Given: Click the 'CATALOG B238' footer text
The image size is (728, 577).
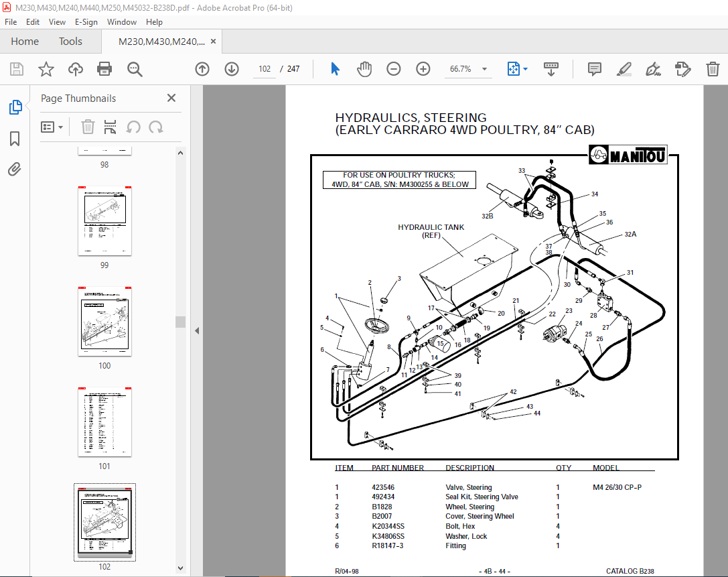Looking at the screenshot, I should tap(630, 572).
